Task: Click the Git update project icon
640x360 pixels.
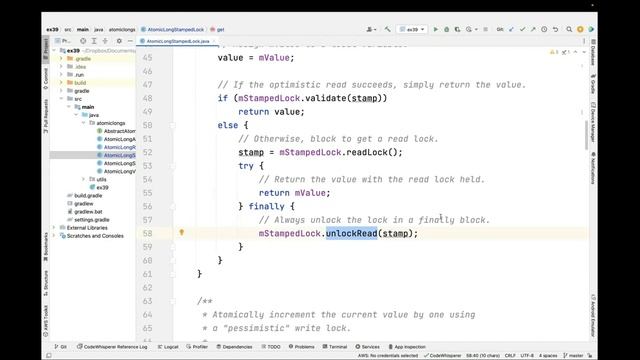Action: pos(511,29)
